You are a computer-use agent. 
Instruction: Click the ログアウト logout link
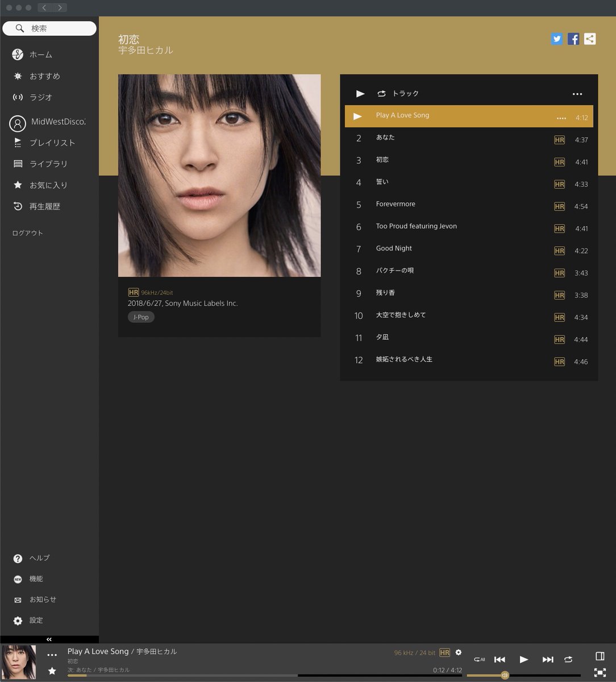click(x=27, y=233)
